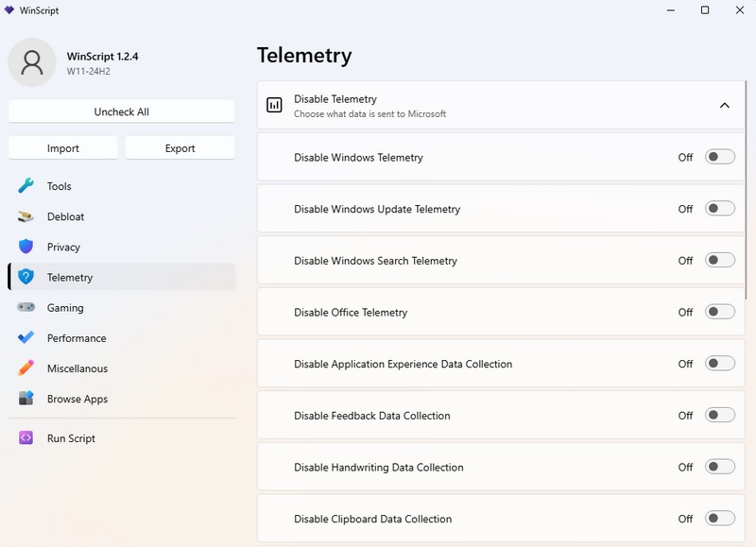Click the Gaming controller icon
756x547 pixels.
pos(26,308)
